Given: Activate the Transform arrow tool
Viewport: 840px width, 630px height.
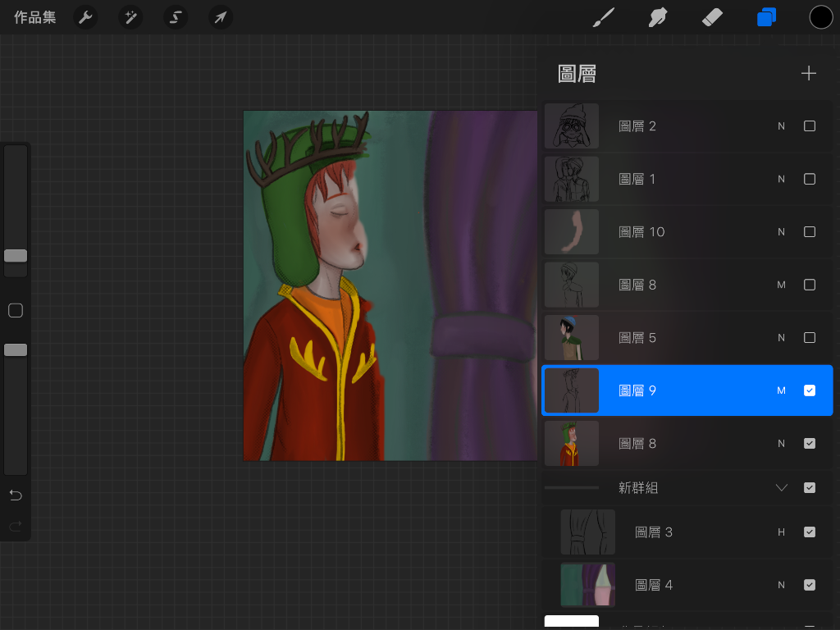Looking at the screenshot, I should [x=220, y=18].
